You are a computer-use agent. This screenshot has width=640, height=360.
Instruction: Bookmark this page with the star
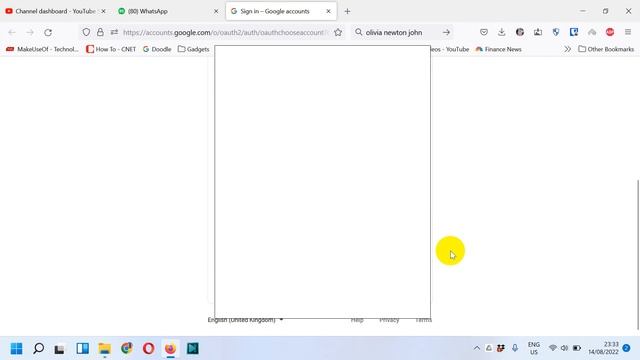pos(338,32)
